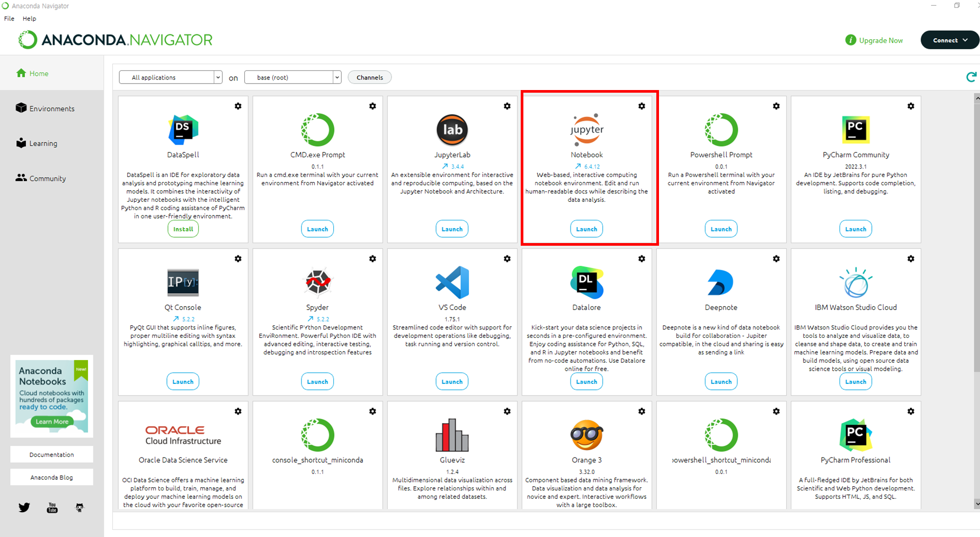Click the Oracle Cloud Infrastructure logo

coord(183,435)
